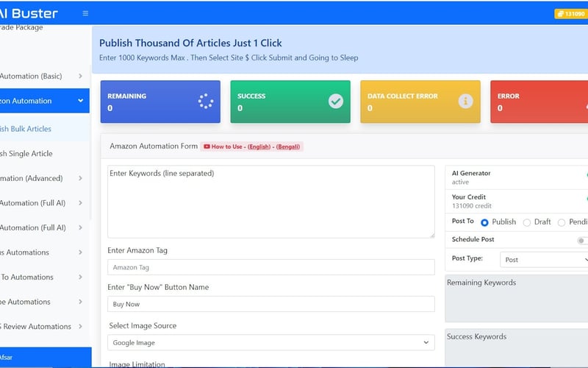Click the 131090 credit badge
The image size is (588, 368).
(571, 14)
